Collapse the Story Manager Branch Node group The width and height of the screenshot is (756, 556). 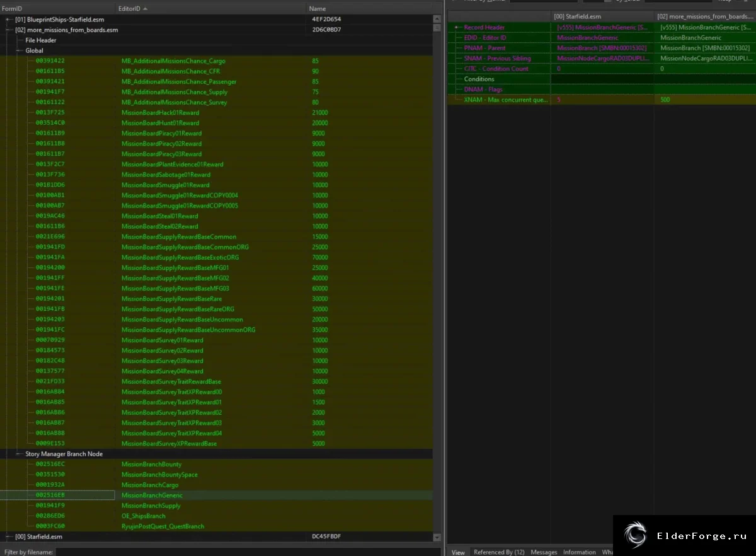[x=19, y=454]
